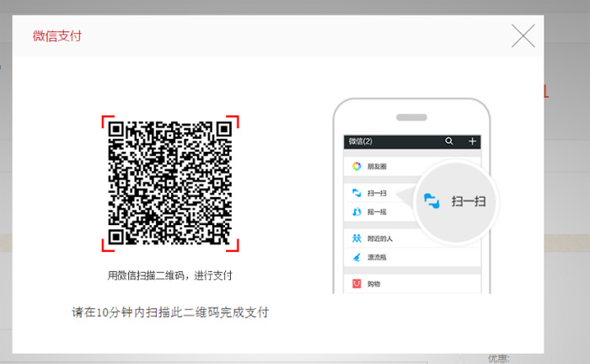590x364 pixels.
Task: Click the large 扫一扫 icon in magnified bubble
Action: (x=432, y=201)
